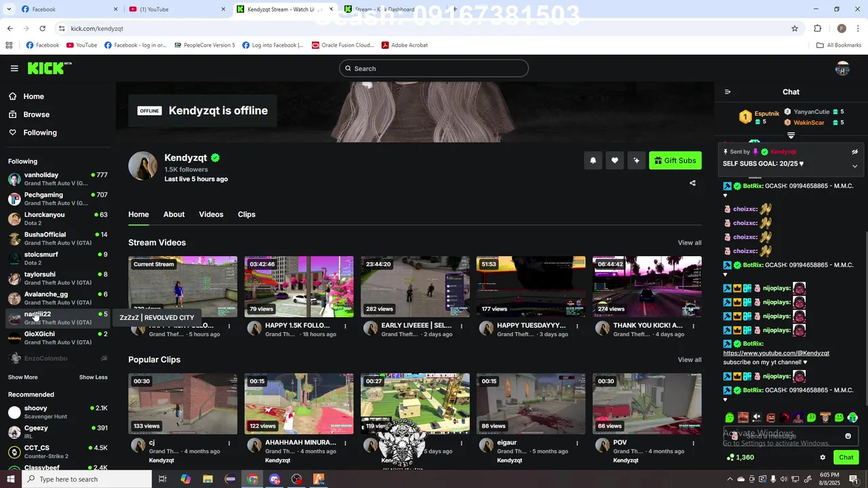
Task: Select the muted speaker emote
Action: pyautogui.click(x=757, y=418)
